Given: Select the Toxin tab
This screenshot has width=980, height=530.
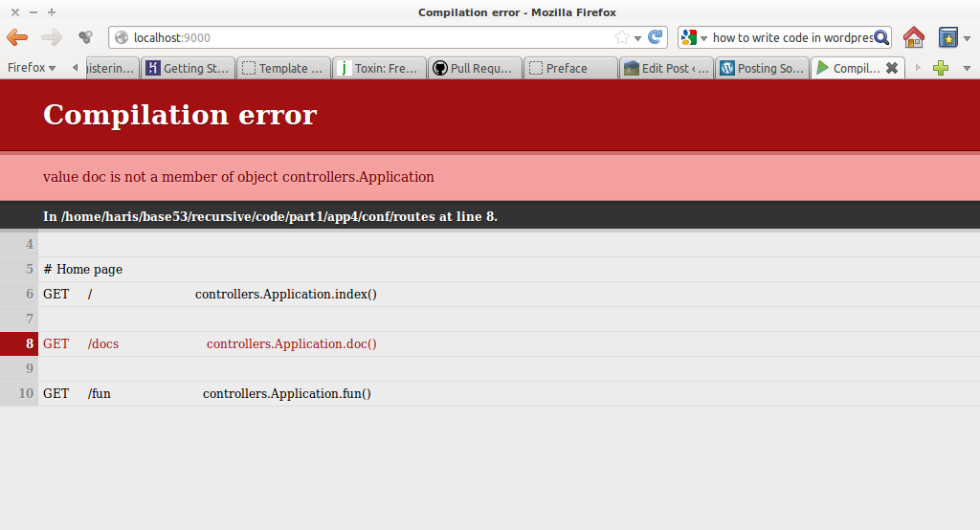Looking at the screenshot, I should (x=379, y=68).
